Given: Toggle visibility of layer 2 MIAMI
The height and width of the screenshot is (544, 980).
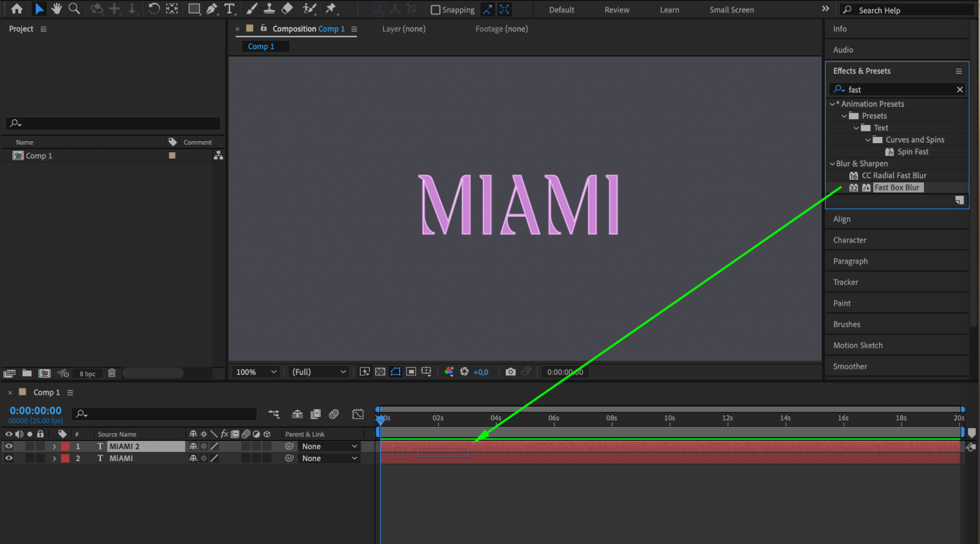Looking at the screenshot, I should 9,458.
